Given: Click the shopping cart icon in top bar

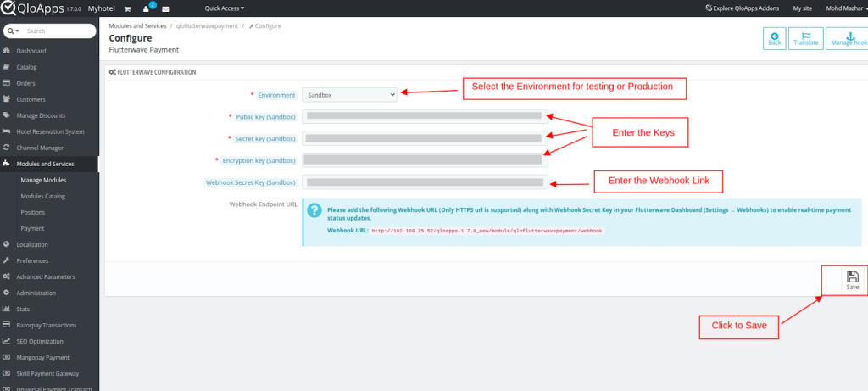Looking at the screenshot, I should point(127,8).
